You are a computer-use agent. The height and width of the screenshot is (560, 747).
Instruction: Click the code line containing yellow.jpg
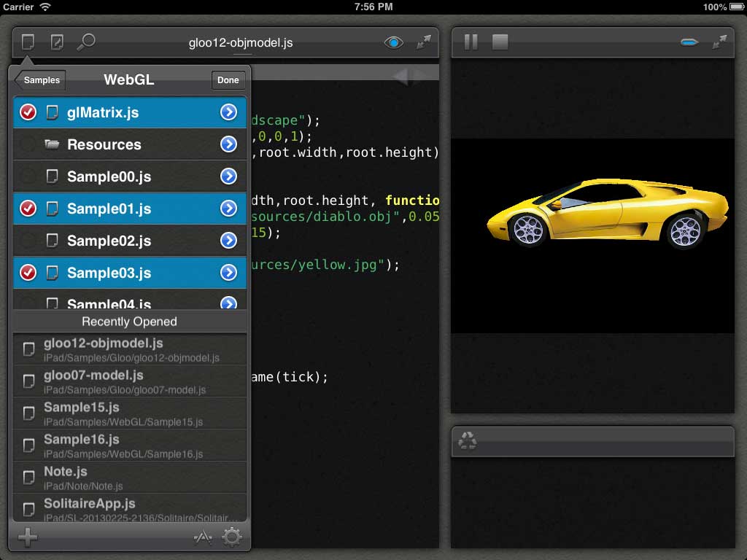(325, 265)
